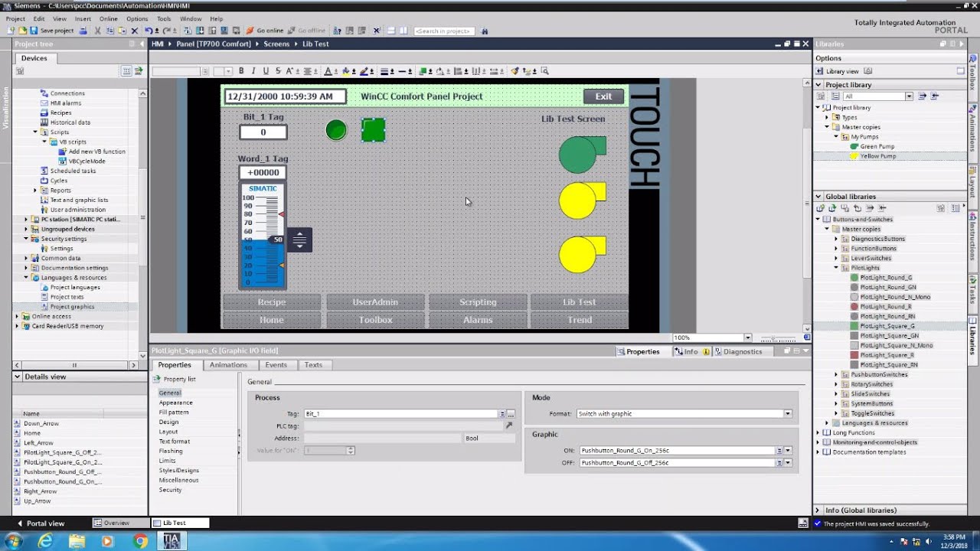Screen dimensions: 980x551
Task: Split the editor space vertically
Action: coord(403,31)
